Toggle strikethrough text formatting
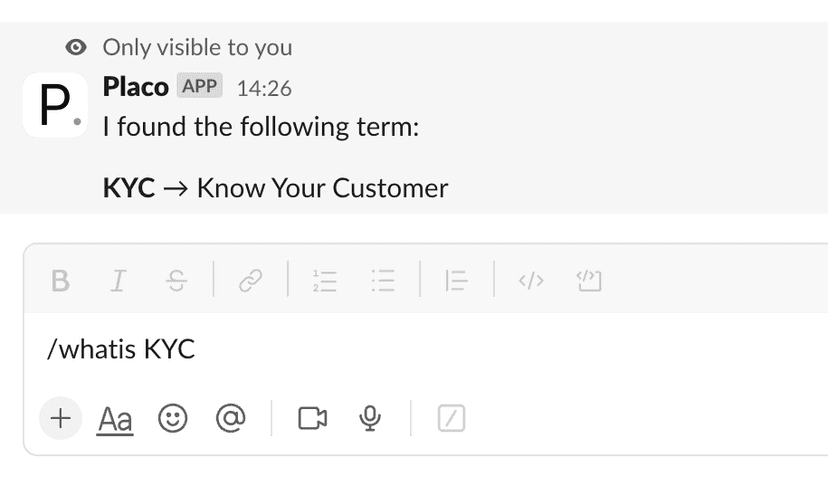Image resolution: width=828 pixels, height=477 pixels. (177, 281)
